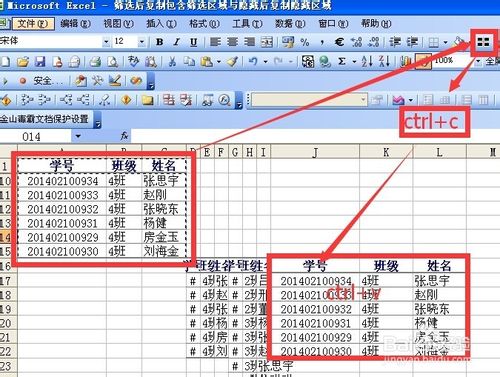Select the Format Painter brush
The height and width of the screenshot is (377, 500).
[x=233, y=62]
